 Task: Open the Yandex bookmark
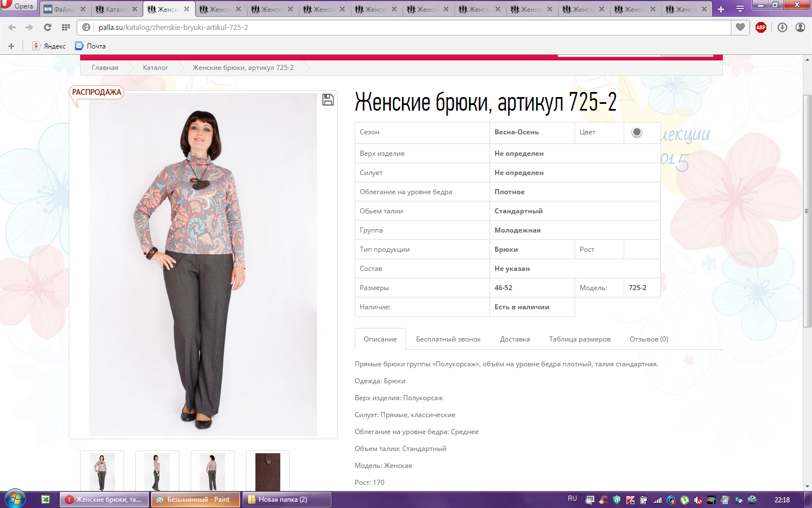click(49, 46)
